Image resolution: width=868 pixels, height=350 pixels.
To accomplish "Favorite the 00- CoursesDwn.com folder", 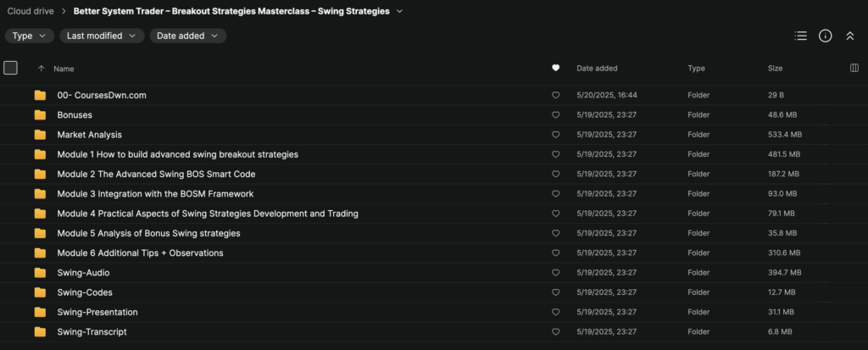I will pos(556,95).
